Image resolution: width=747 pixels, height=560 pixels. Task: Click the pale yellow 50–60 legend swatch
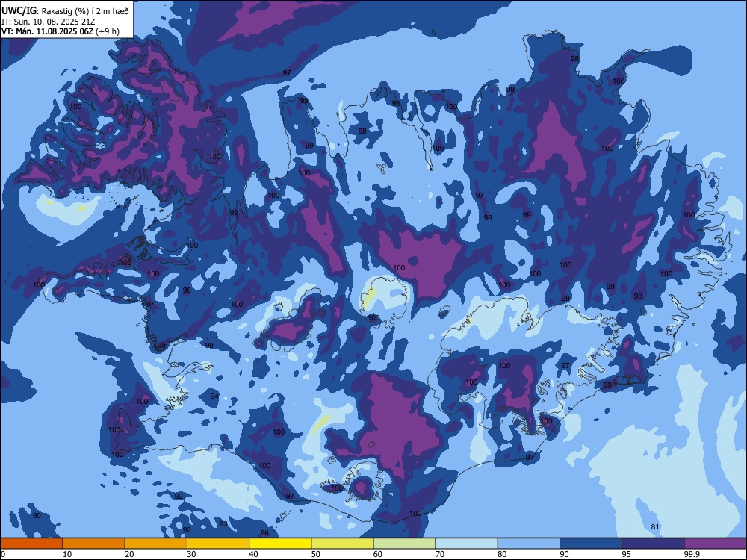(343, 544)
